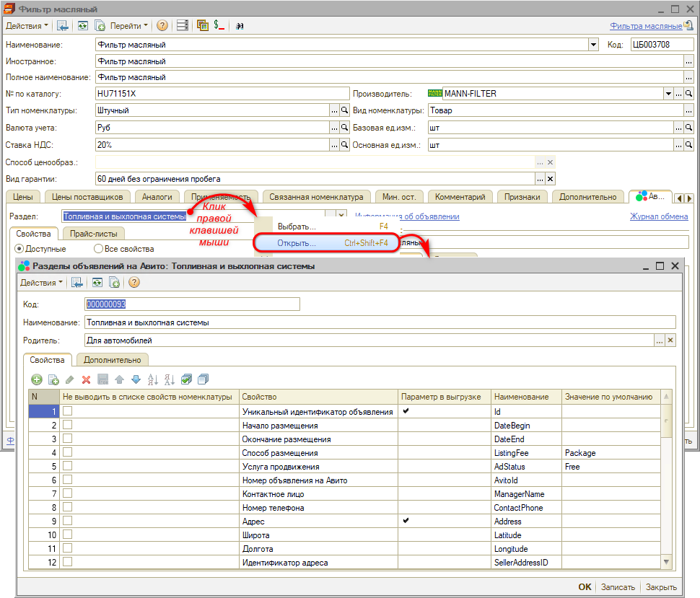The width and height of the screenshot is (700, 598).
Task: Open help via the top toolbar question mark
Action: click(162, 25)
